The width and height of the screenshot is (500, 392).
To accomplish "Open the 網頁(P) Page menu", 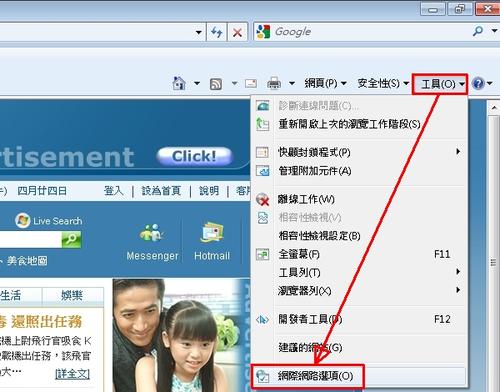I will click(x=325, y=83).
